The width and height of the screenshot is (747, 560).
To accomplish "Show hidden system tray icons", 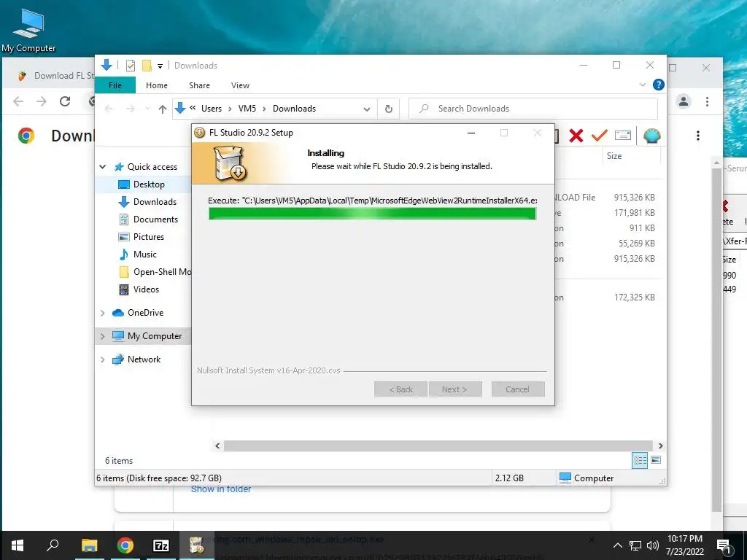I will pyautogui.click(x=617, y=545).
